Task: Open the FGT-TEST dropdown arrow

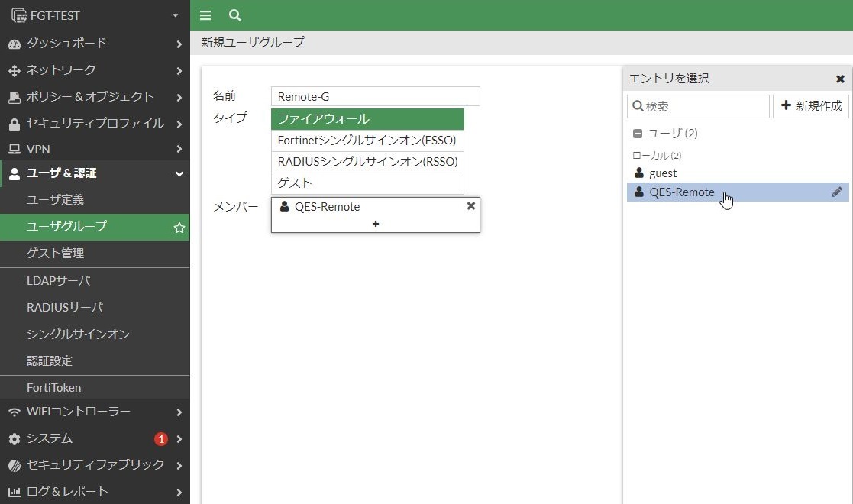Action: click(x=175, y=15)
